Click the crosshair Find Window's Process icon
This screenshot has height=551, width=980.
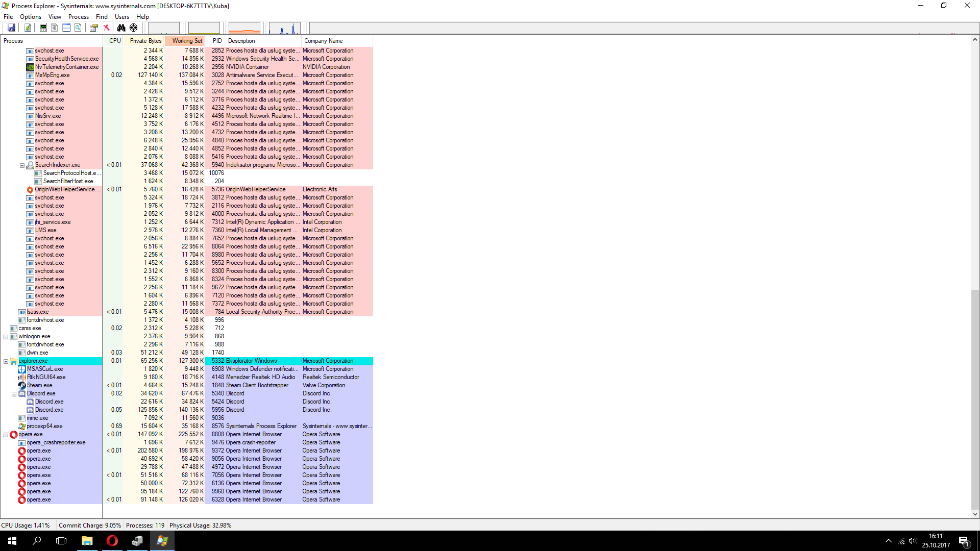coord(134,28)
